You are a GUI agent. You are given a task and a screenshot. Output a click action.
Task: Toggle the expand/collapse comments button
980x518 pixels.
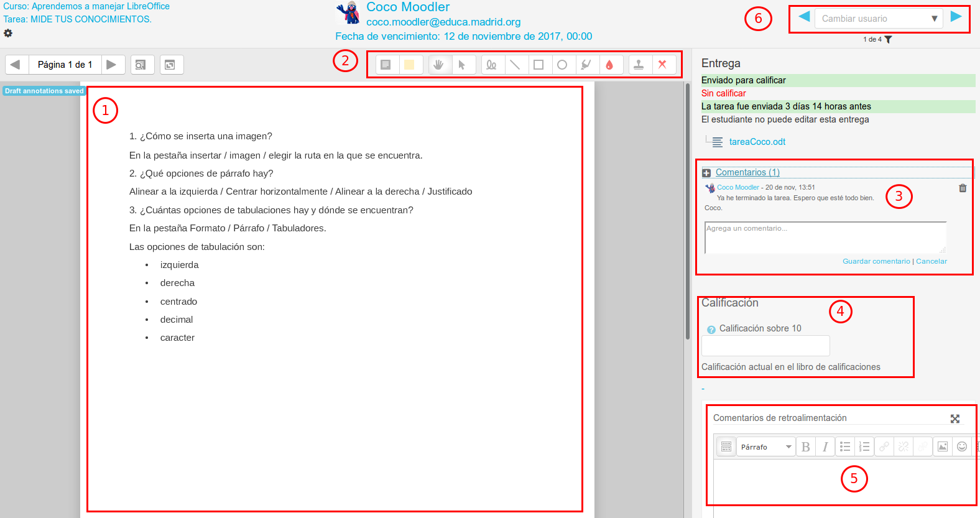[x=170, y=65]
